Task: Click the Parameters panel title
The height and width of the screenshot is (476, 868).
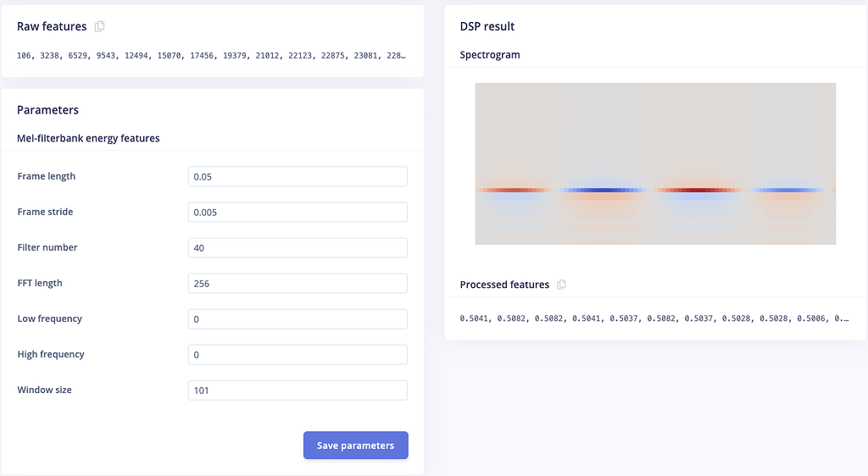Action: [x=47, y=110]
